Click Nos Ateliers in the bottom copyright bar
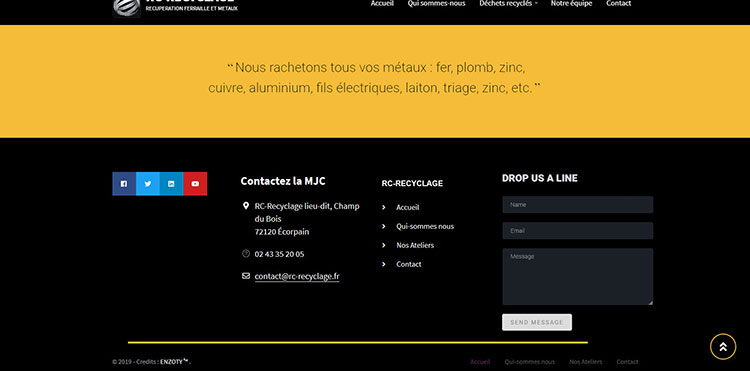The height and width of the screenshot is (371, 750). click(585, 362)
